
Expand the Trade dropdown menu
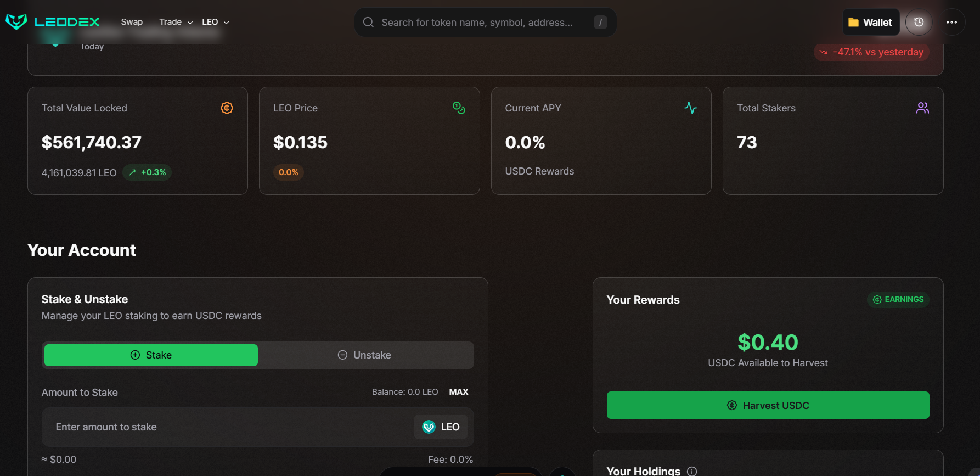coord(176,22)
